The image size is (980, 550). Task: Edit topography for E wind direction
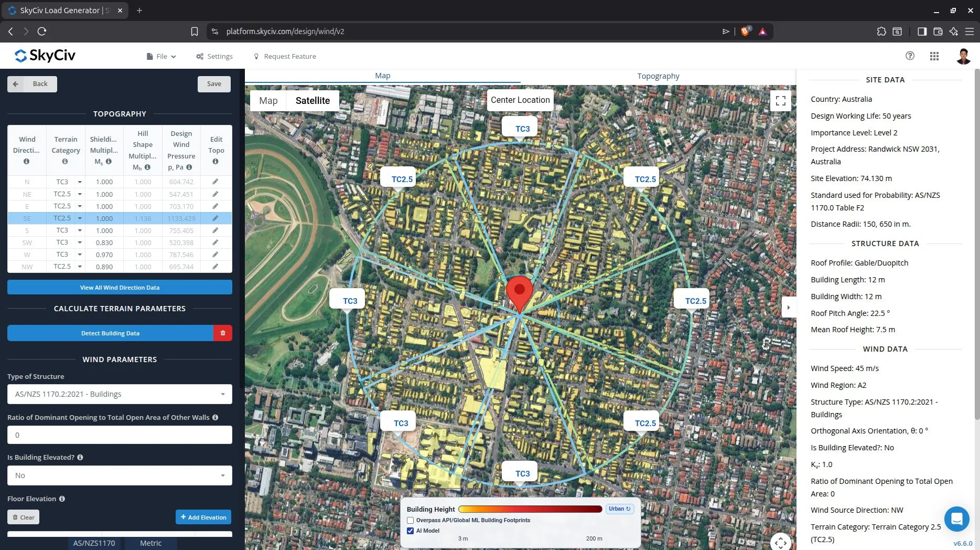tap(215, 206)
